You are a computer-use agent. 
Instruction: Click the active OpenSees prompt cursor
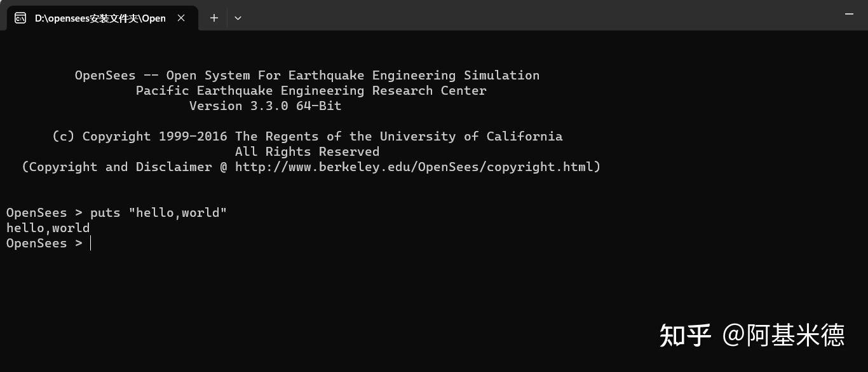click(x=91, y=244)
